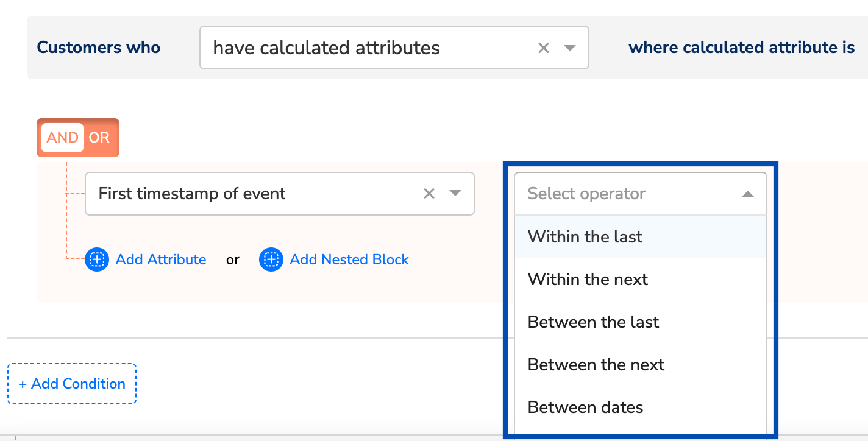Choose the 'Within the last' operator

tap(585, 236)
